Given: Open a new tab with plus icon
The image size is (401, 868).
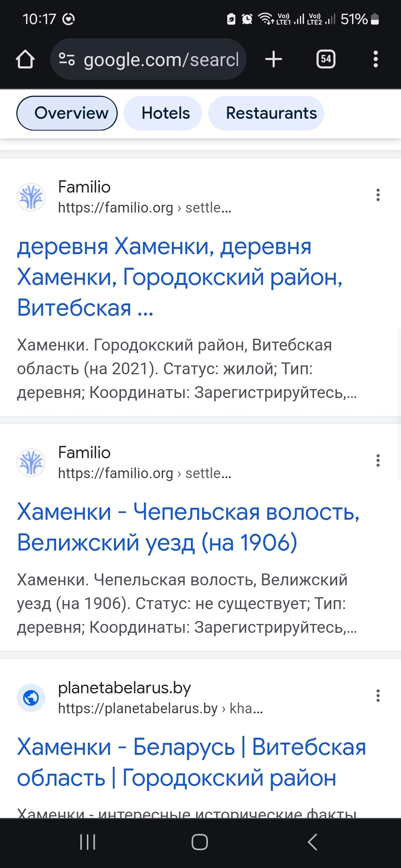Looking at the screenshot, I should tap(274, 59).
